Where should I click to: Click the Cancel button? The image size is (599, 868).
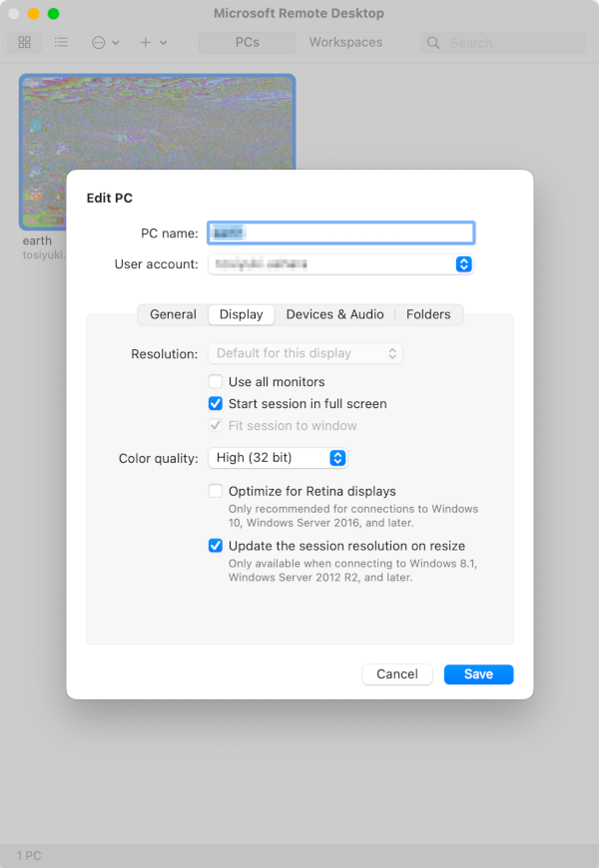[x=396, y=674]
